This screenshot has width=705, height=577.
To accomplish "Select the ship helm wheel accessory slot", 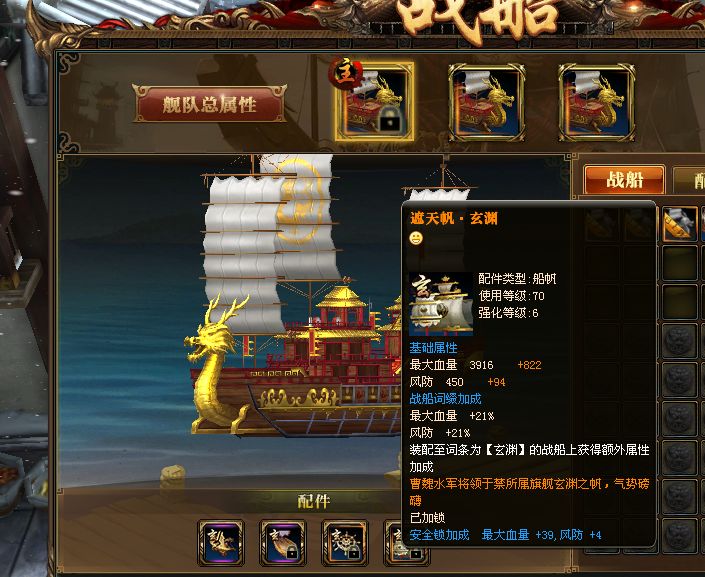I will tap(345, 542).
